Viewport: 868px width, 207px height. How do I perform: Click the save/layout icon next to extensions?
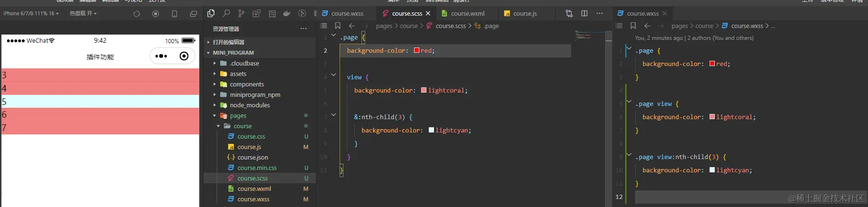(272, 14)
